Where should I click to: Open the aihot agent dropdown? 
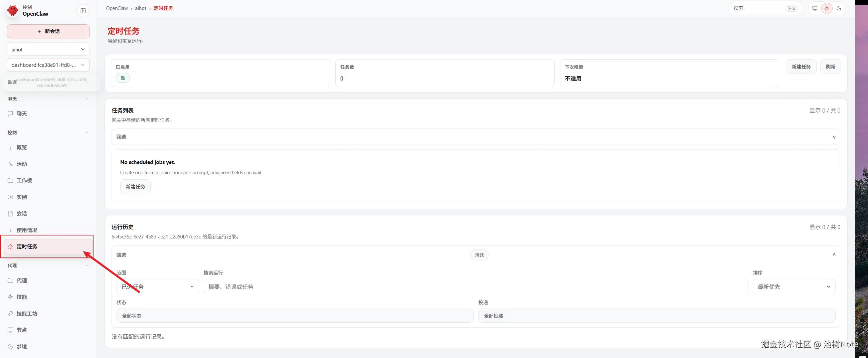pyautogui.click(x=48, y=49)
